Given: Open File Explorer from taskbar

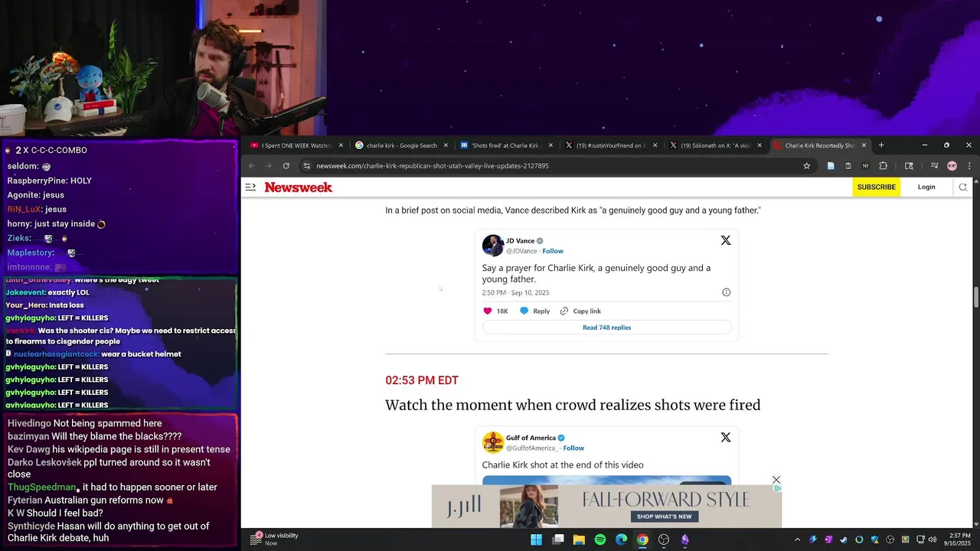Looking at the screenshot, I should 579,540.
